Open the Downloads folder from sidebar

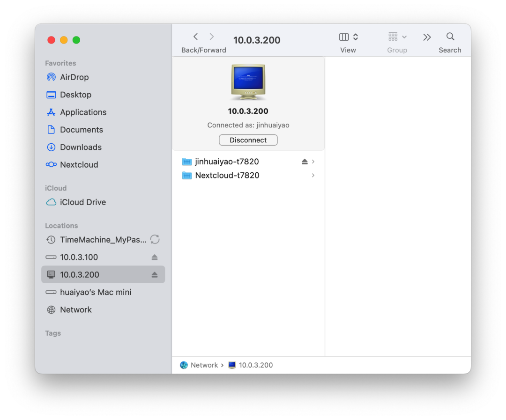tap(81, 147)
